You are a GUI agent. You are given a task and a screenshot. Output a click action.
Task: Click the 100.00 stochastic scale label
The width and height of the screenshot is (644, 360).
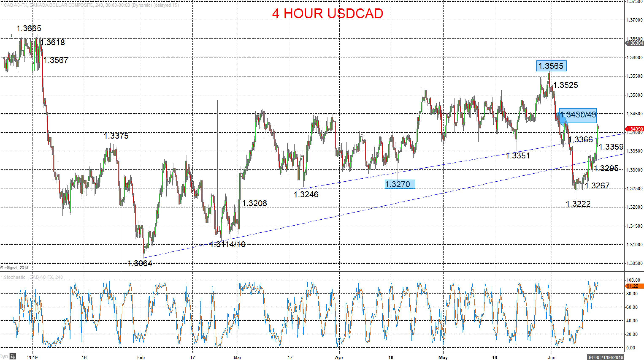[633, 280]
